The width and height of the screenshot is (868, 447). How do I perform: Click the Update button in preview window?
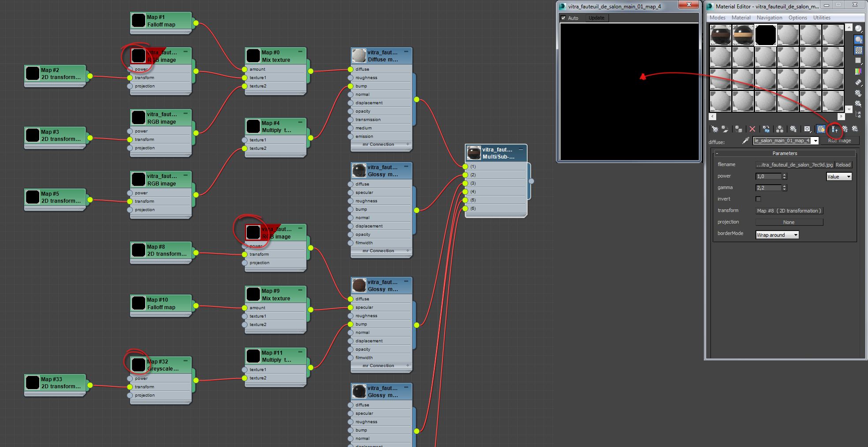596,18
